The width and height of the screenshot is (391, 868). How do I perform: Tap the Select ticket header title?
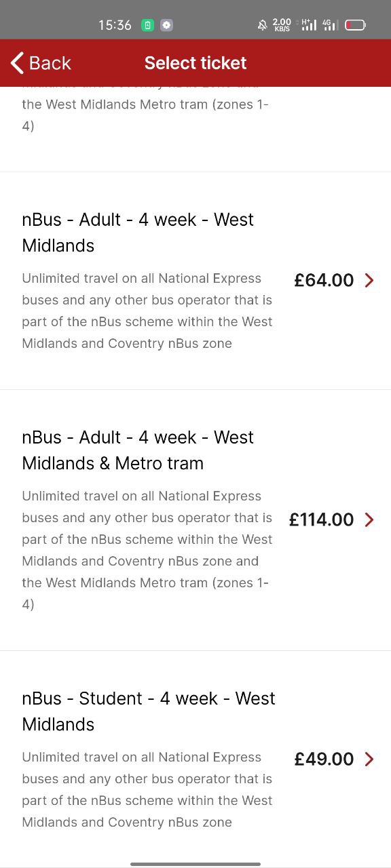coord(195,63)
